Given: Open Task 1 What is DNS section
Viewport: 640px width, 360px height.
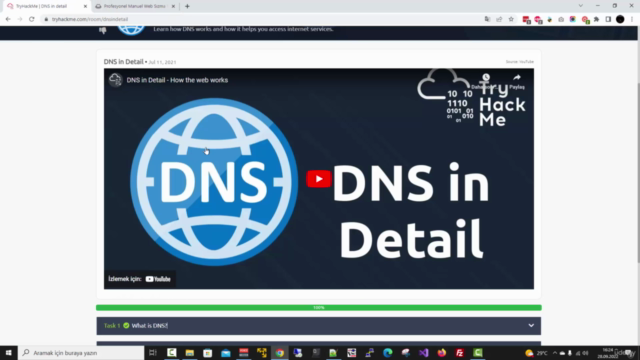Looking at the screenshot, I should 318,326.
